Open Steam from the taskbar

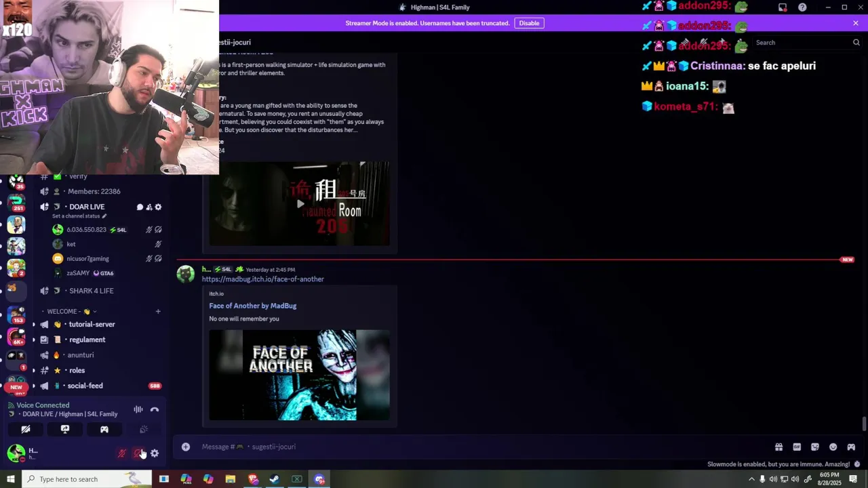coord(275,479)
